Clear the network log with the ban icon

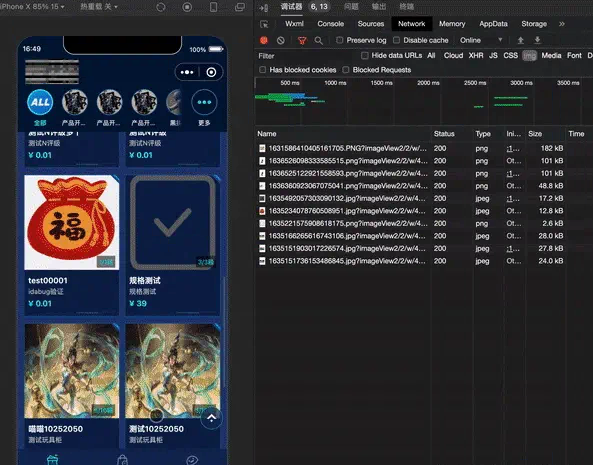tap(281, 40)
